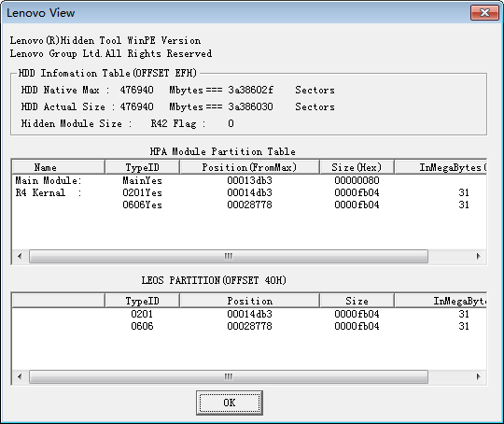Select the R4 Kernal row
This screenshot has width=504, height=424.
coord(249,192)
